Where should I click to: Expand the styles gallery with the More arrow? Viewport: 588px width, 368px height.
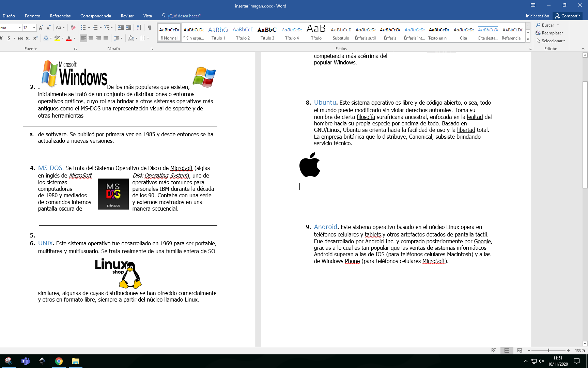coord(528,40)
